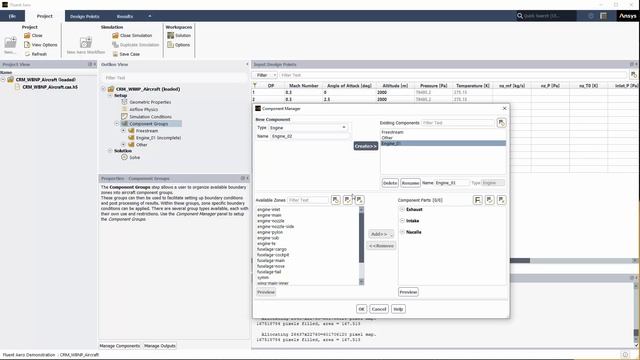Viewport: 640px width, 360px height.
Task: Switch to the Project ribbon tab
Action: pyautogui.click(x=44, y=16)
